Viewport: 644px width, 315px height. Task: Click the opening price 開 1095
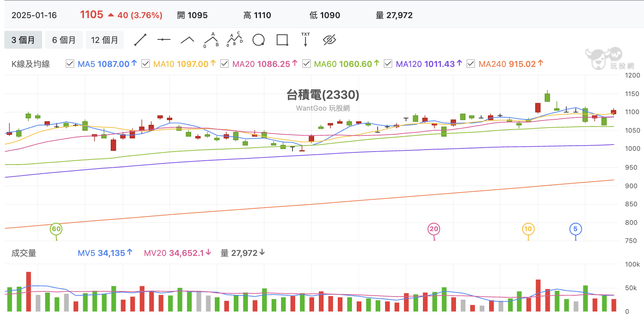click(192, 15)
